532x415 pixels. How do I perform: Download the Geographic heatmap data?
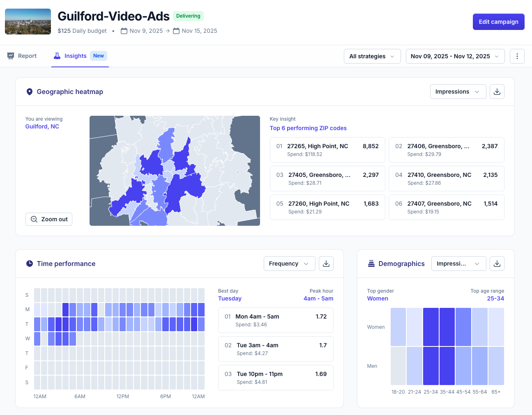pos(497,92)
